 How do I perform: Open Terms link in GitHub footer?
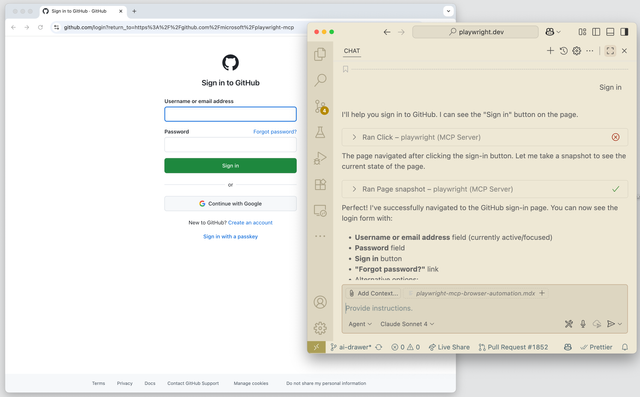point(98,383)
